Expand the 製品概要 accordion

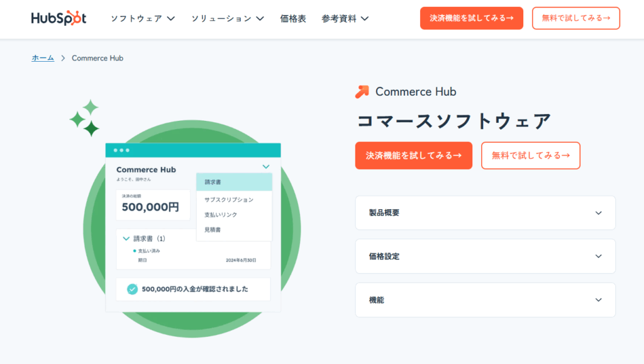tap(485, 213)
